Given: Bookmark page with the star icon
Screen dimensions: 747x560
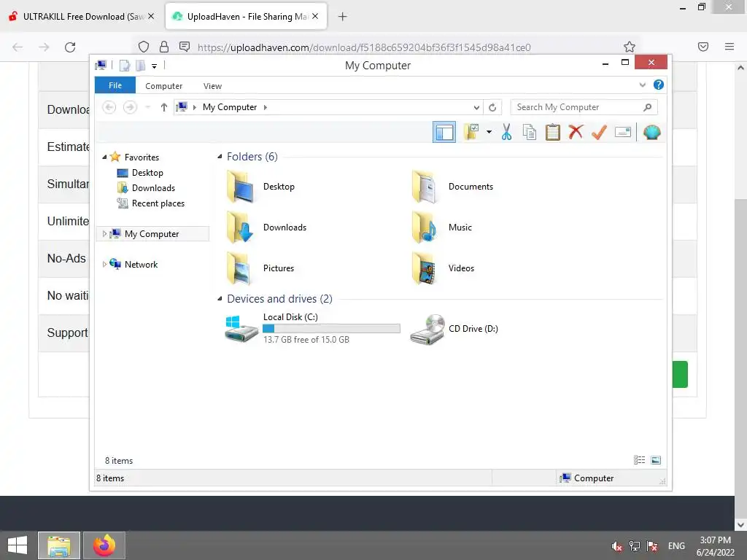Looking at the screenshot, I should point(630,47).
